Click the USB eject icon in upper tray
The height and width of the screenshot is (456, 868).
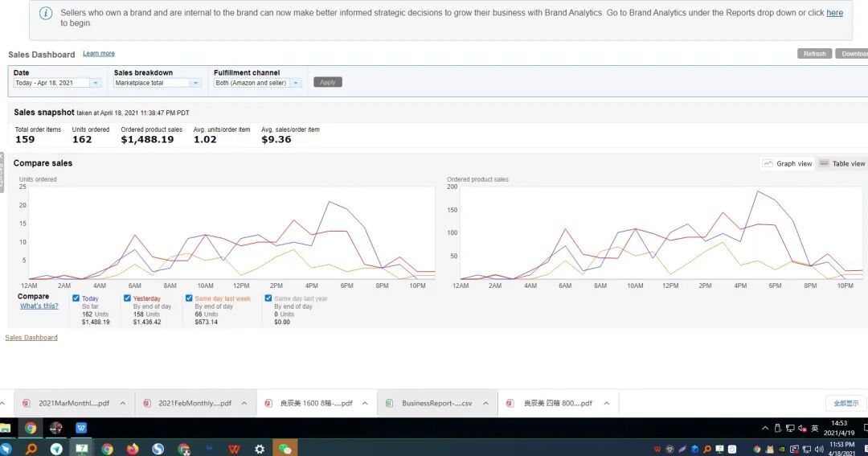pyautogui.click(x=778, y=428)
